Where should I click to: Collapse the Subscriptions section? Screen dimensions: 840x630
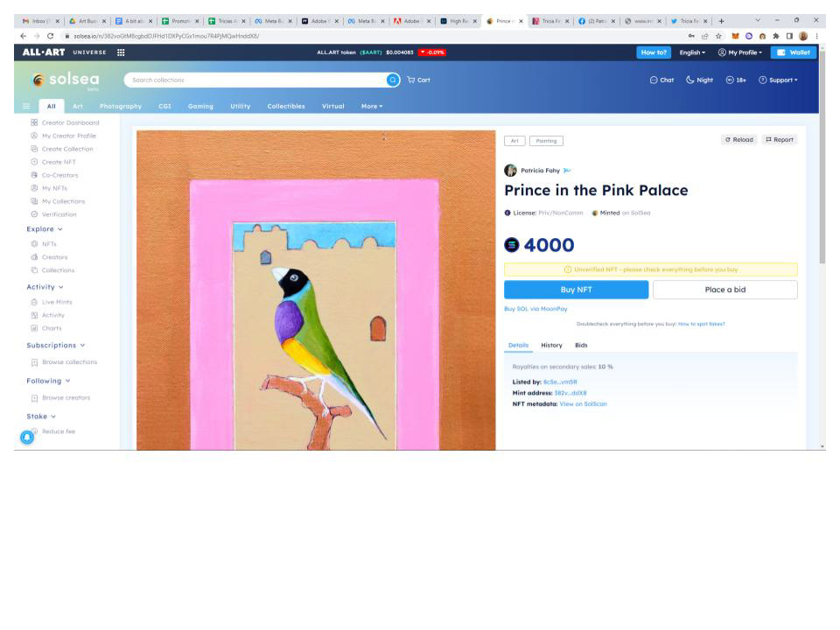click(x=56, y=346)
